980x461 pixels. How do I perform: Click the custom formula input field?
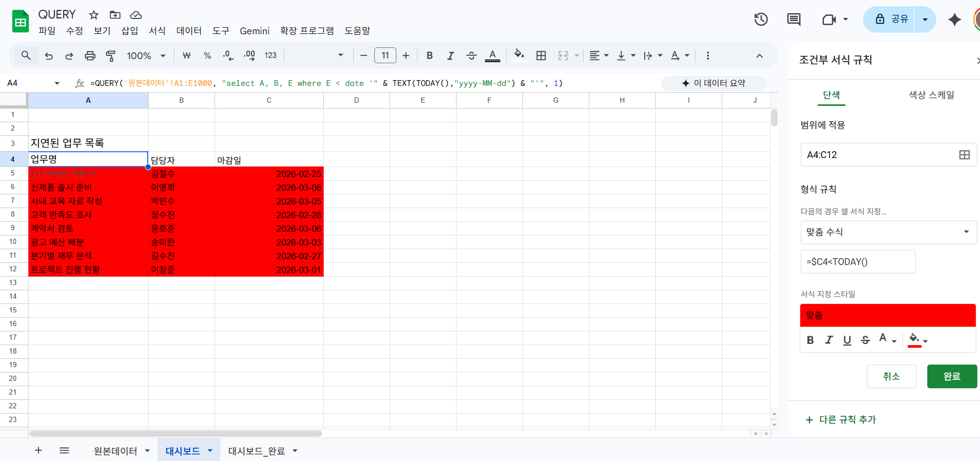click(858, 262)
